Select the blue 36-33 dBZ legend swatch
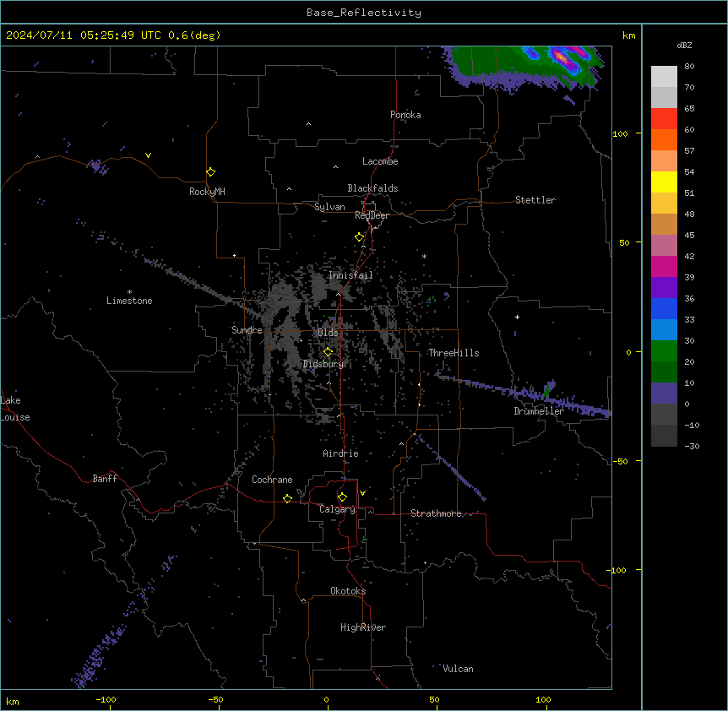 [x=664, y=308]
